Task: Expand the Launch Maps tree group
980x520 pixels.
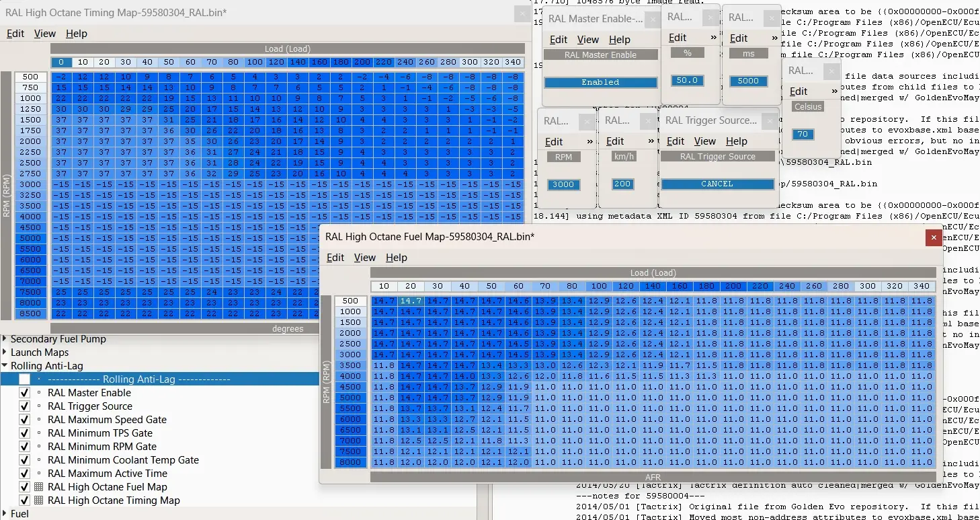Action: point(5,352)
